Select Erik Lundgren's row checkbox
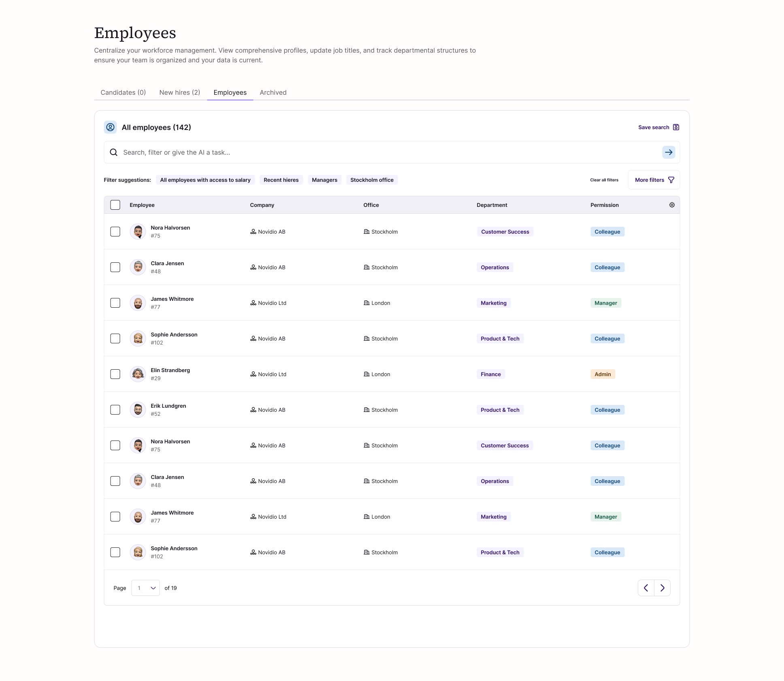784x681 pixels. [115, 410]
